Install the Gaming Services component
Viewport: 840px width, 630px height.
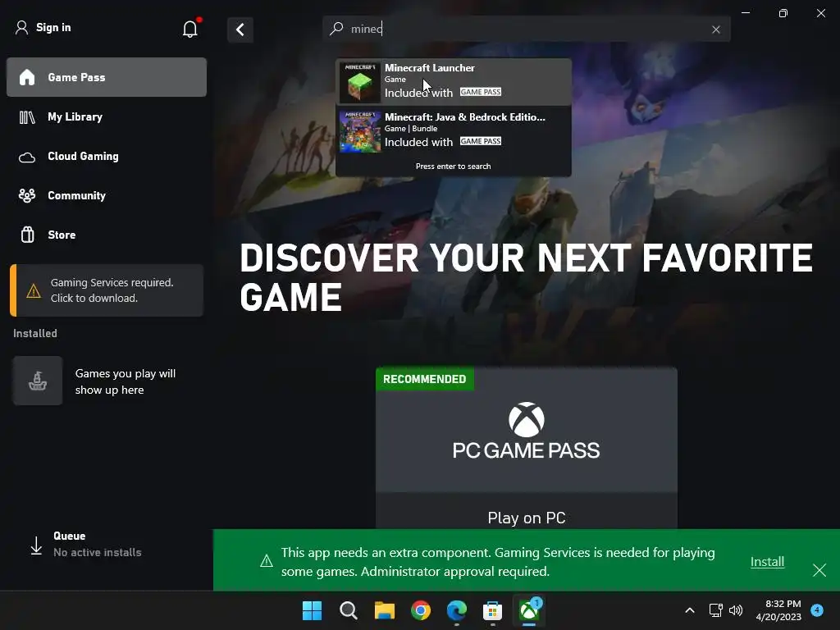click(x=767, y=561)
